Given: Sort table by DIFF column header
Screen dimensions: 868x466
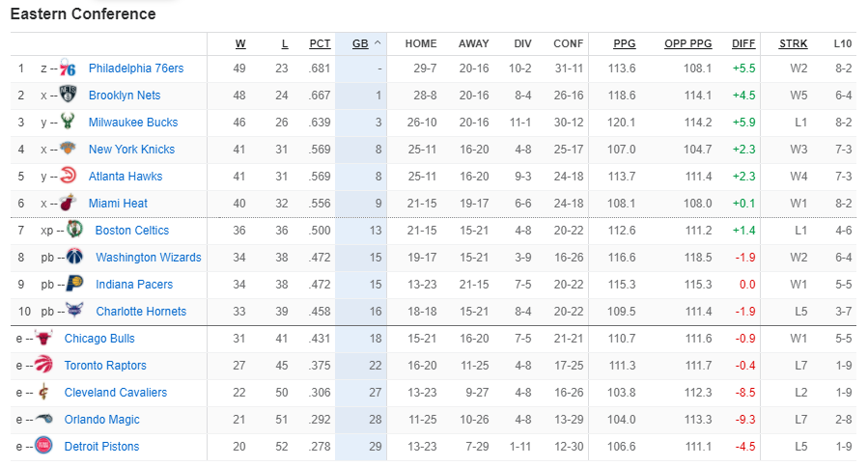Looking at the screenshot, I should tap(743, 43).
